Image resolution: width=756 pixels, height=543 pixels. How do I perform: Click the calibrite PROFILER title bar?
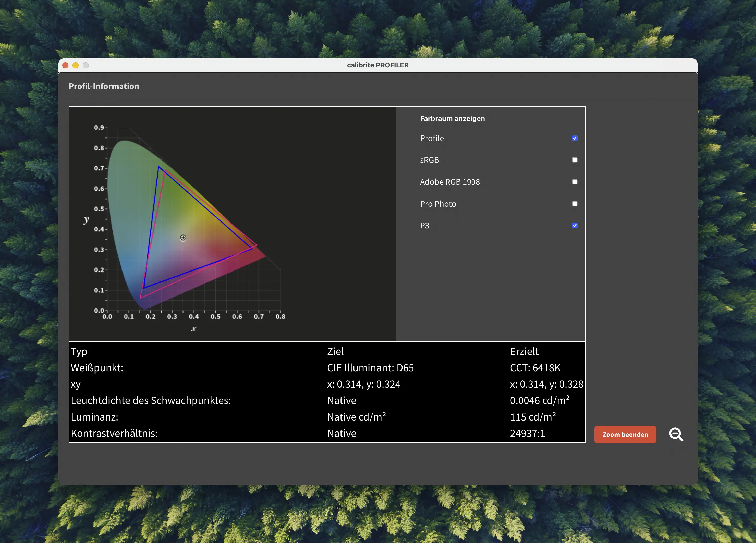(378, 65)
